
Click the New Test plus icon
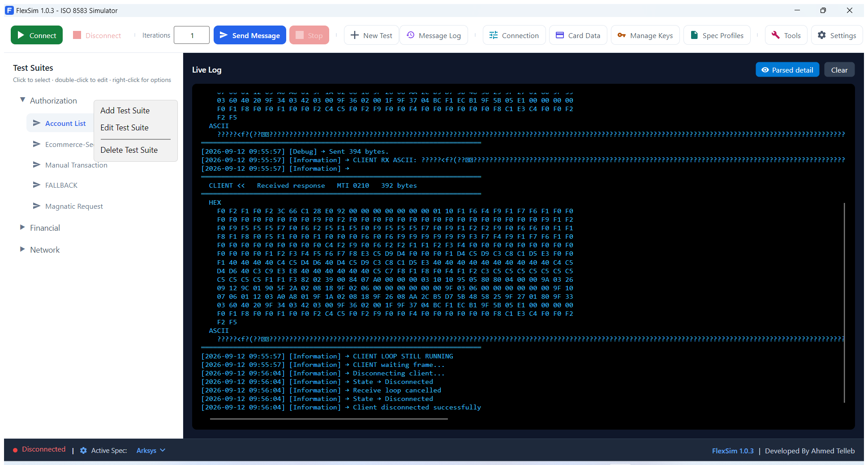pos(354,35)
